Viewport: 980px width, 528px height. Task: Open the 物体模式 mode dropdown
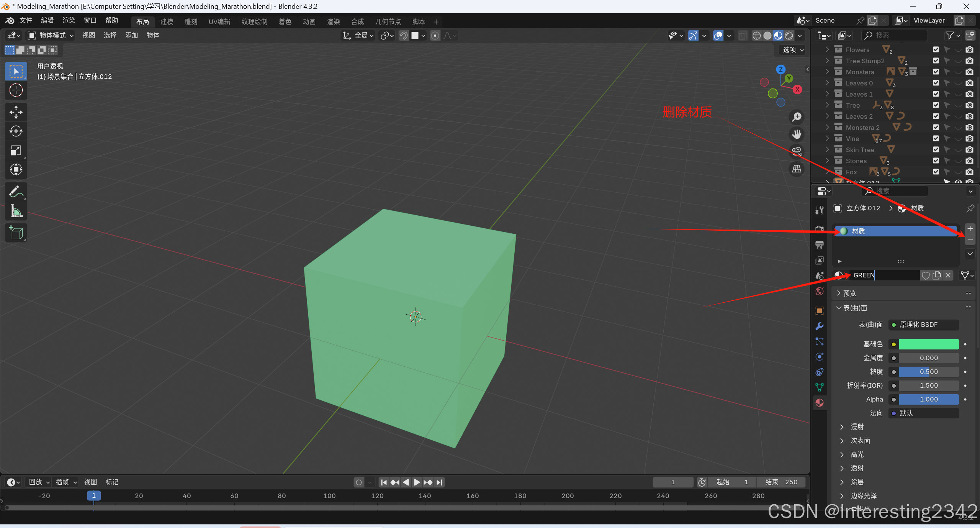(51, 35)
